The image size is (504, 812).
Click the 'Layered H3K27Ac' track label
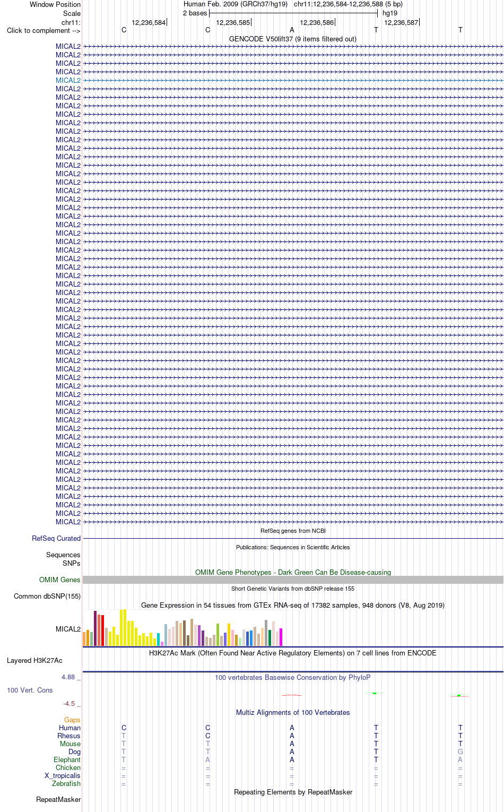(x=34, y=661)
